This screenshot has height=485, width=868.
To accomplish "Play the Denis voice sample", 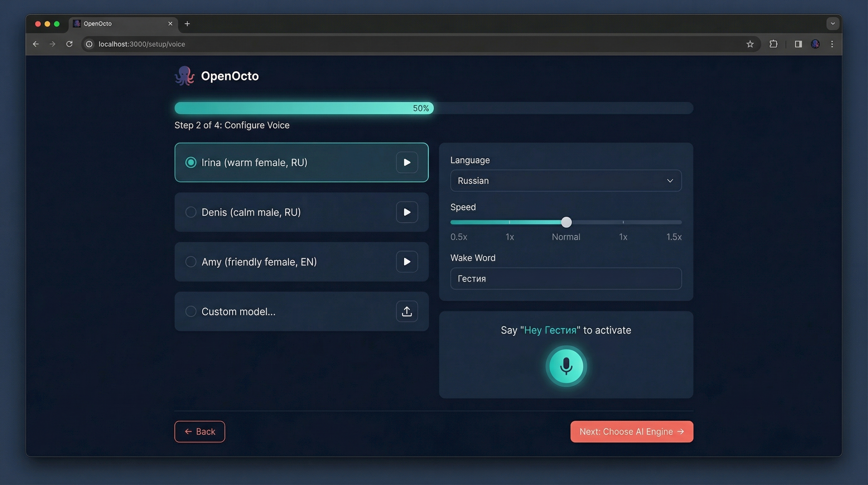I will click(x=407, y=212).
